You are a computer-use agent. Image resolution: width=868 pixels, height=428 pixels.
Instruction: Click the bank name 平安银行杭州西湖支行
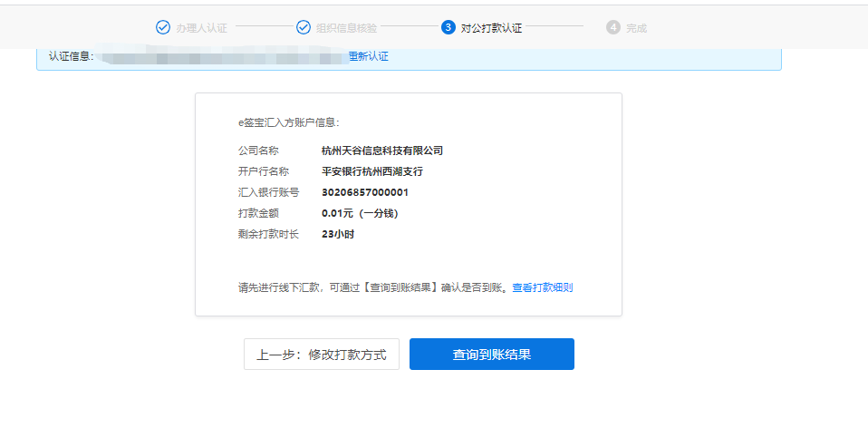[x=372, y=171]
